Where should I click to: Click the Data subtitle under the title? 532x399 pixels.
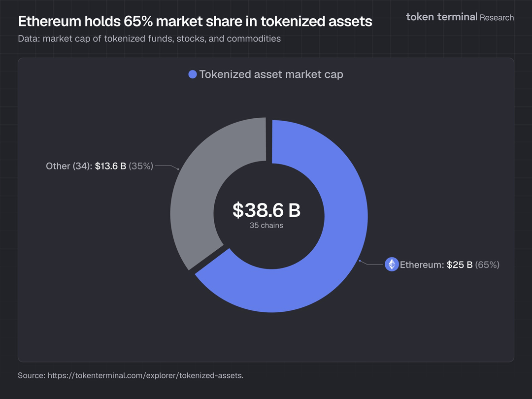click(x=149, y=38)
